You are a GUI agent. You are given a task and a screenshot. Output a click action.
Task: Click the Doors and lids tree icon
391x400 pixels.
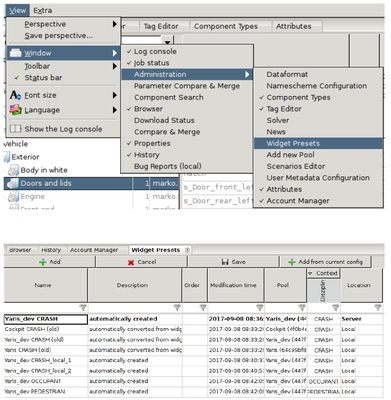[x=13, y=183]
